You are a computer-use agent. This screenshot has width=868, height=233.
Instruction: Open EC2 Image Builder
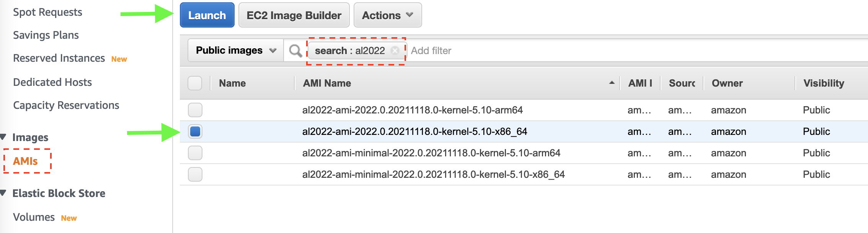click(294, 15)
